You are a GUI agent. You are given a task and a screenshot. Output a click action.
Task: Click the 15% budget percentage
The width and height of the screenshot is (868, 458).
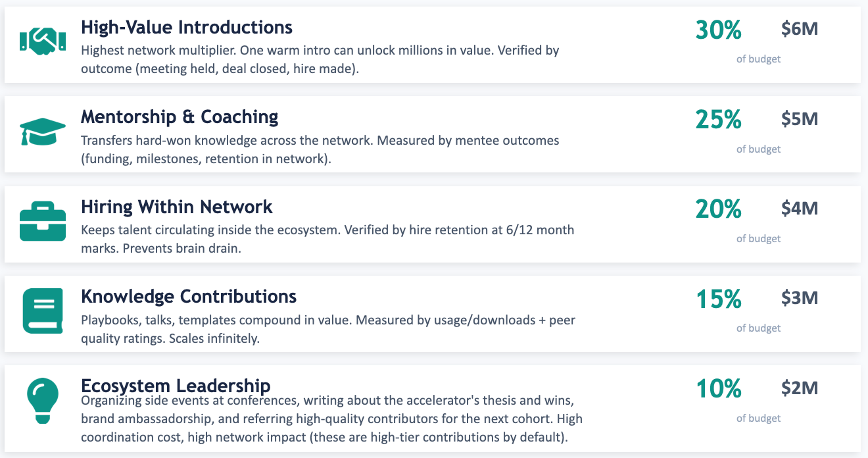(x=718, y=299)
